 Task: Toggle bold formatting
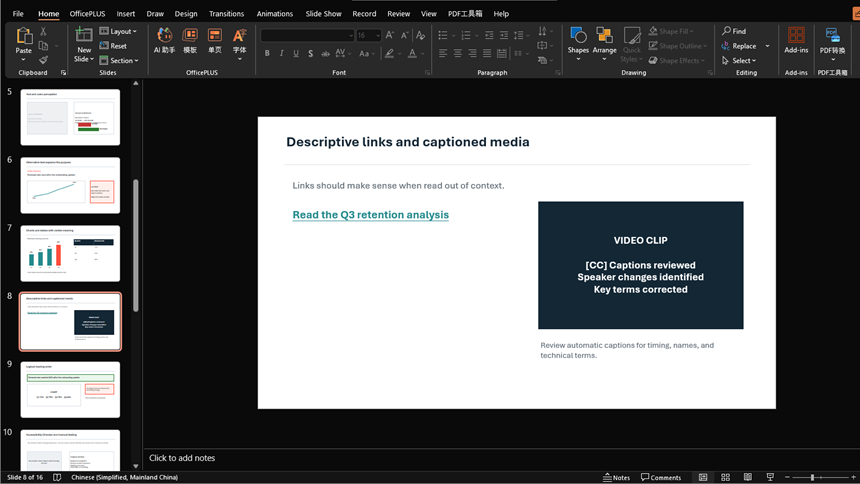tap(267, 53)
